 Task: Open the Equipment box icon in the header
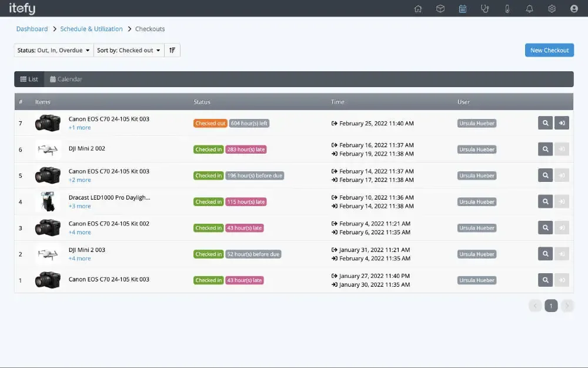pos(440,8)
